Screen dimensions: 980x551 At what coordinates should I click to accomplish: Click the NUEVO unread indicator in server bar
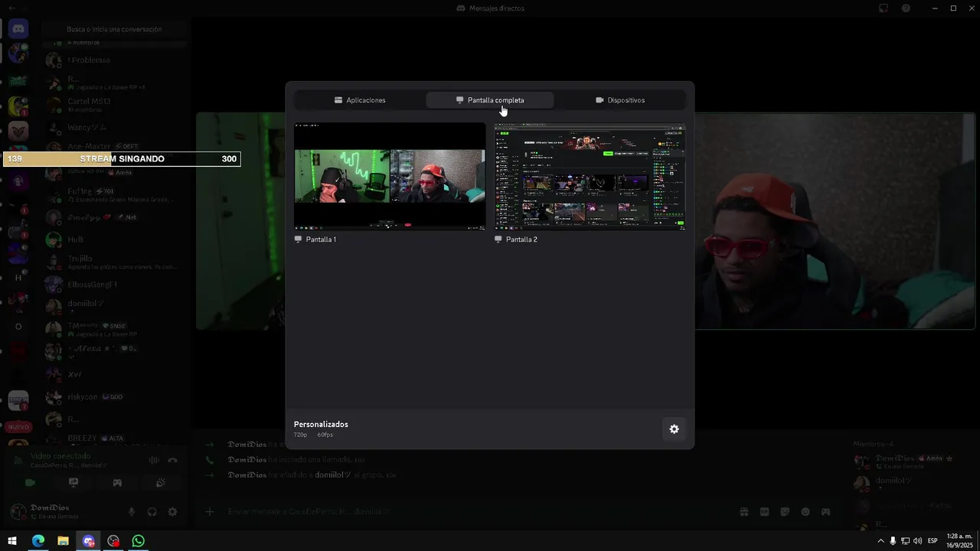[x=18, y=427]
